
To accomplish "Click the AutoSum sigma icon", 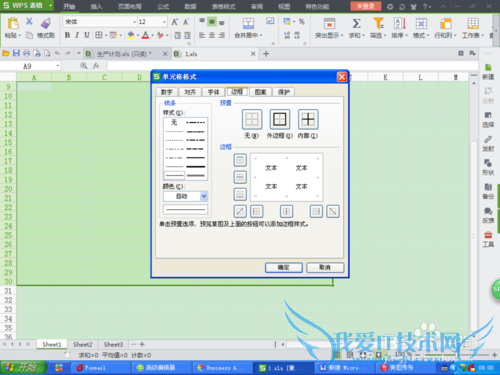I will tap(356, 23).
